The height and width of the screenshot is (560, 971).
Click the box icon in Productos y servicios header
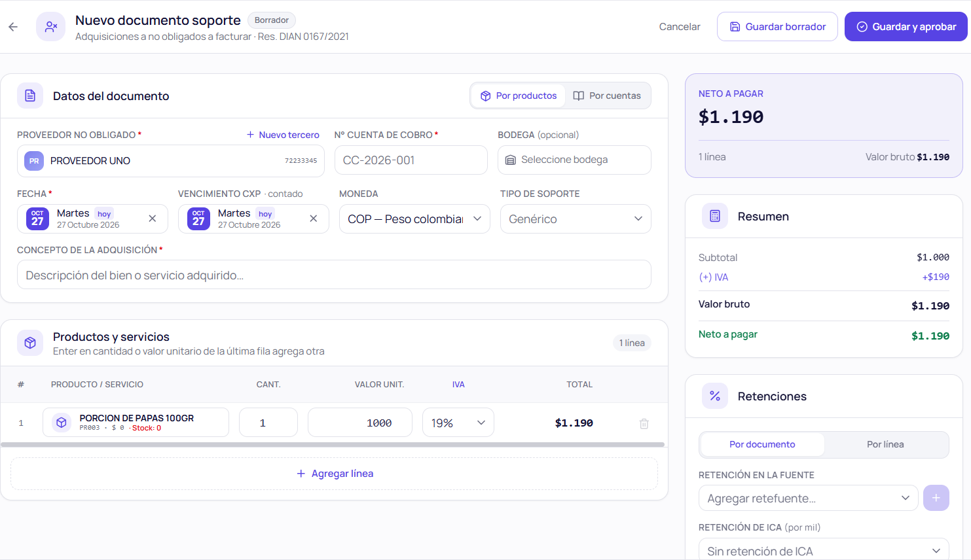click(x=30, y=343)
